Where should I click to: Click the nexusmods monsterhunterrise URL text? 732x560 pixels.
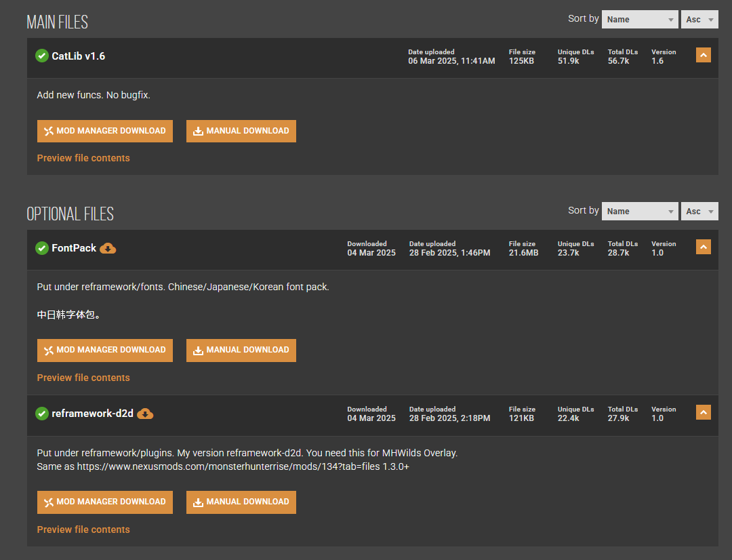pyautogui.click(x=228, y=466)
